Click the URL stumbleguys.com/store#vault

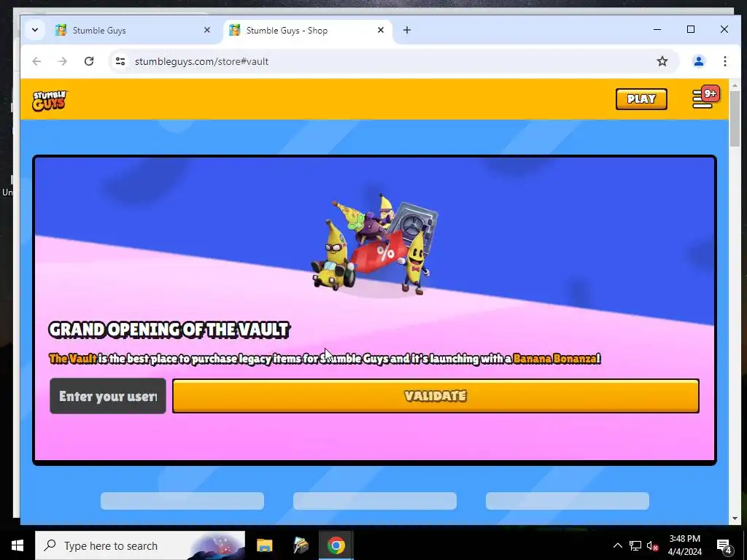point(201,61)
